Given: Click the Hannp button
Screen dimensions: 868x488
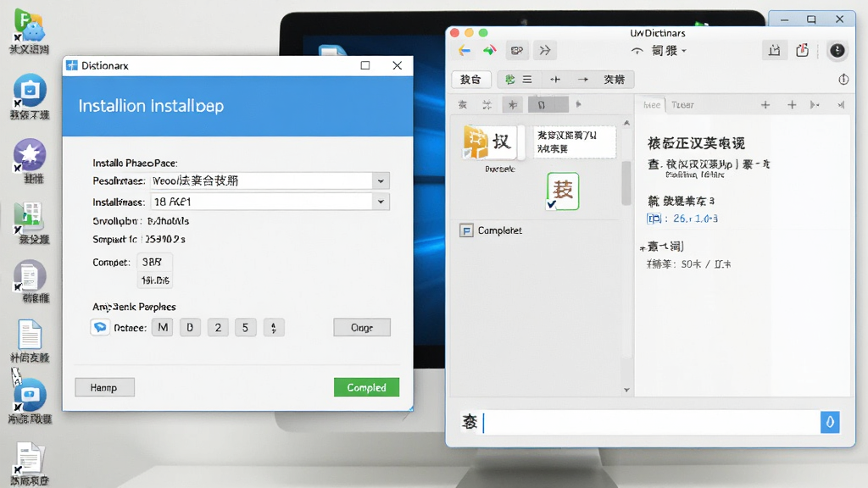Looking at the screenshot, I should pyautogui.click(x=104, y=387).
